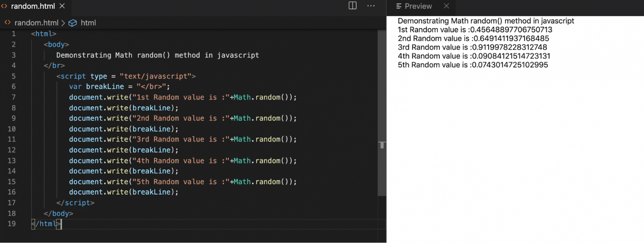
Task: Click the random.html tab file icon
Action: pos(4,6)
